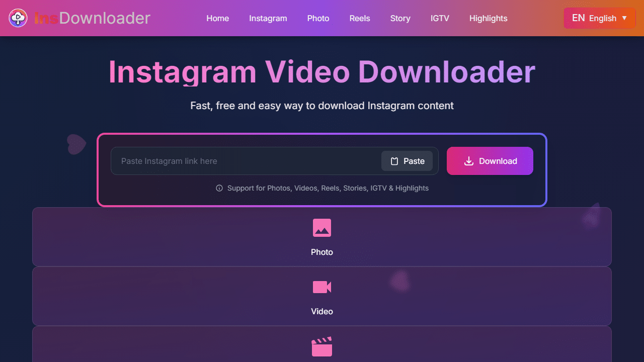The height and width of the screenshot is (362, 644).
Task: Click the Support for Photos, Videos text
Action: pyautogui.click(x=328, y=188)
